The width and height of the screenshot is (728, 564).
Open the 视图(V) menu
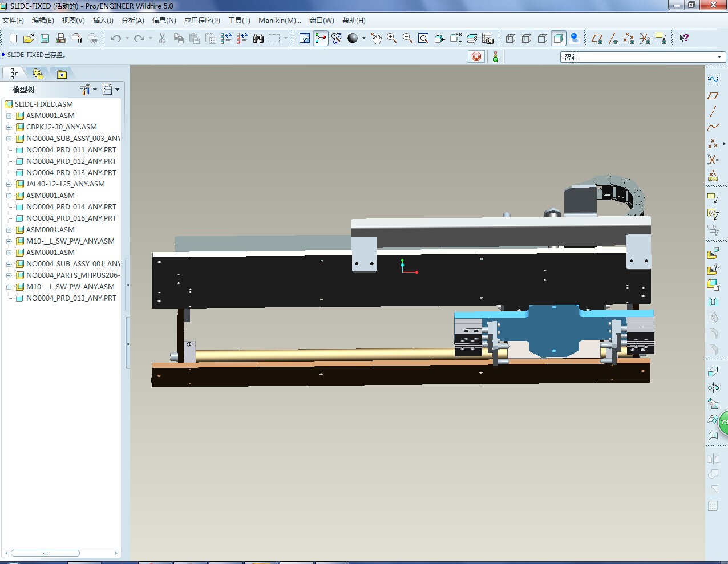click(x=74, y=21)
